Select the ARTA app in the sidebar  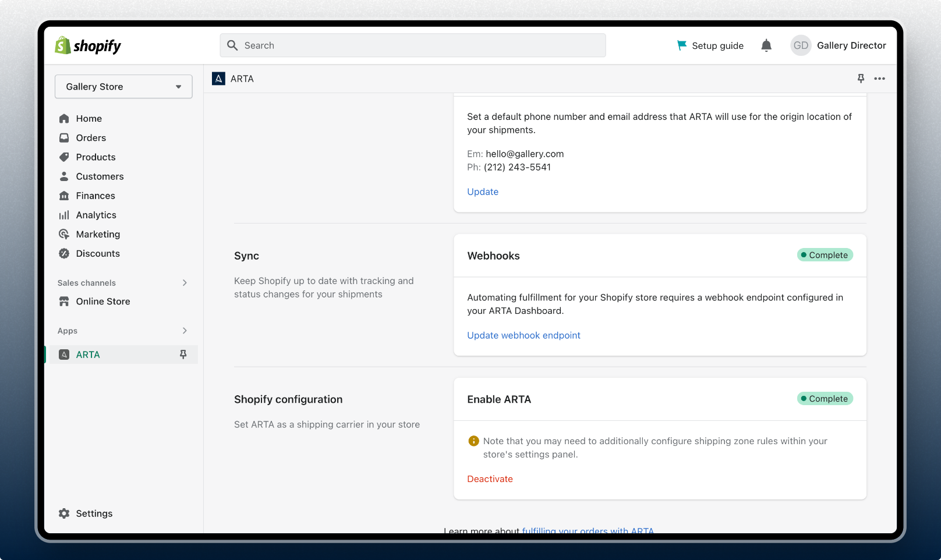(87, 354)
